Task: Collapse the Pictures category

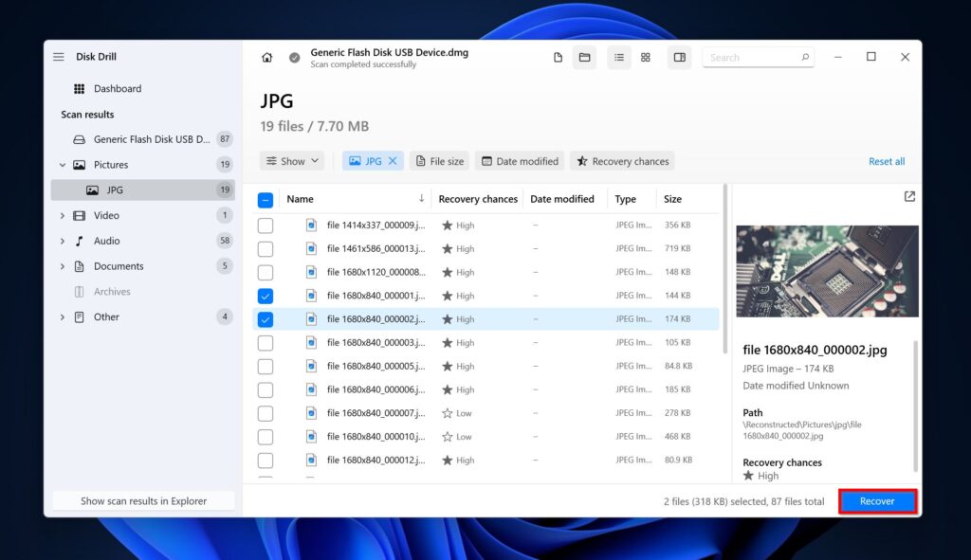Action: (64, 164)
